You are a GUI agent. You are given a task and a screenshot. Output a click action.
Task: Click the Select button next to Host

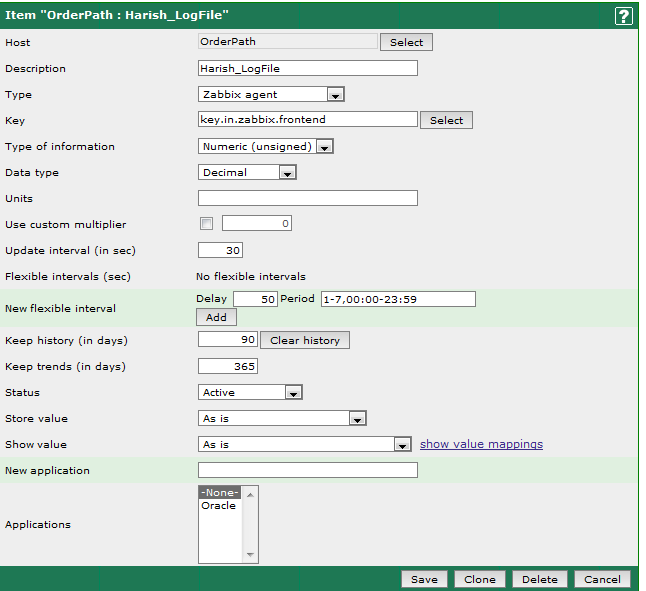[x=406, y=42]
